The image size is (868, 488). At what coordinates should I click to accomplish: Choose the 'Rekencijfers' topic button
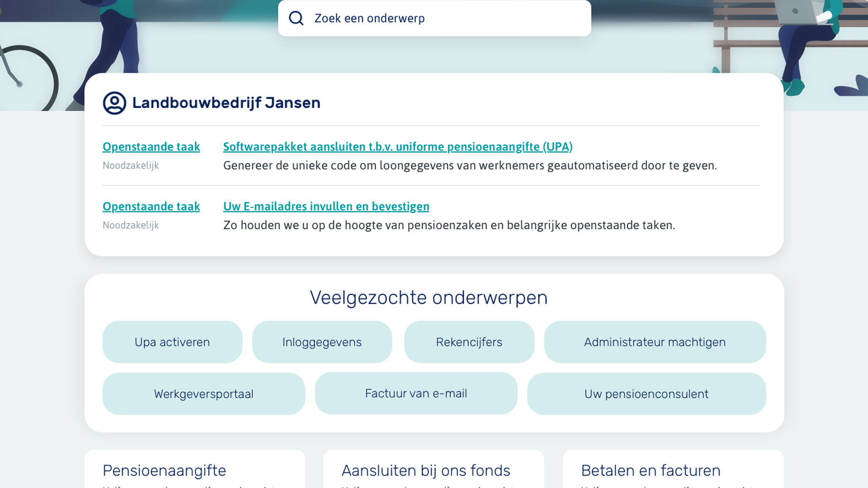click(x=469, y=342)
